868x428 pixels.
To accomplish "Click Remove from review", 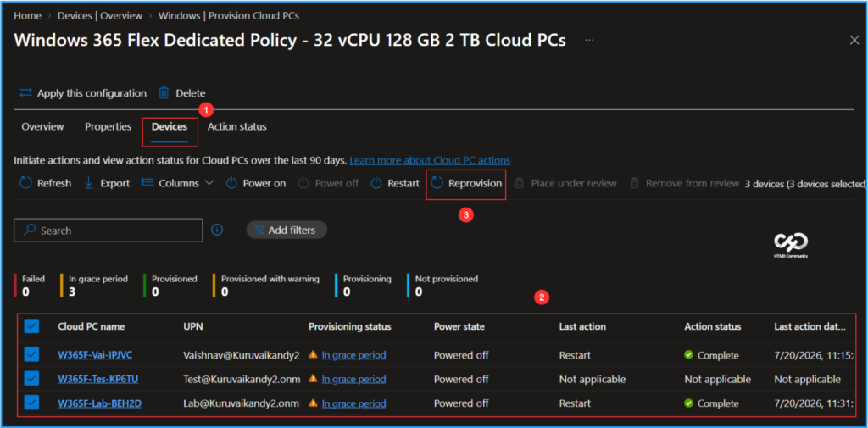I will click(685, 183).
